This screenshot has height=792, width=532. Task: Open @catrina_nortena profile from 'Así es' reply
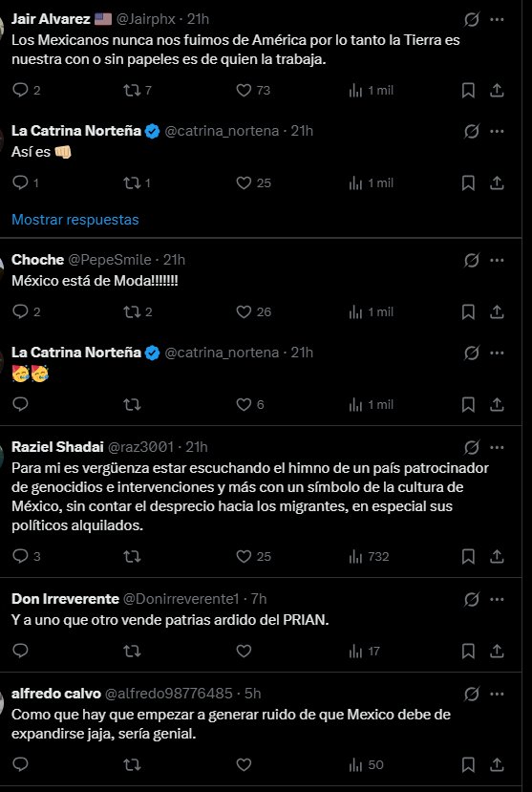(x=222, y=131)
